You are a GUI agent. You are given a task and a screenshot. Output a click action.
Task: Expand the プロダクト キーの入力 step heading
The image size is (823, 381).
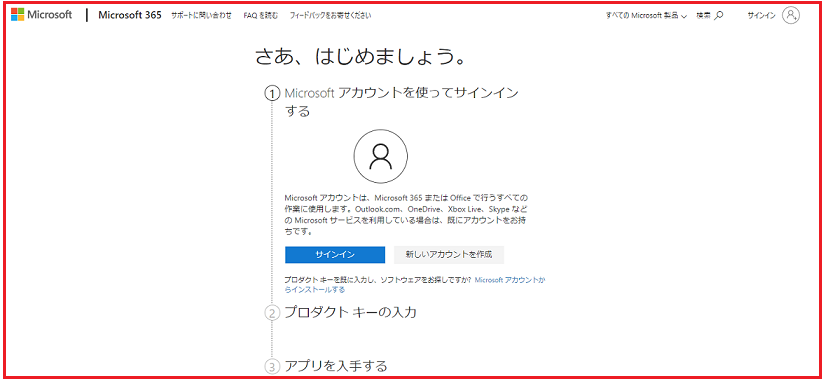click(350, 313)
